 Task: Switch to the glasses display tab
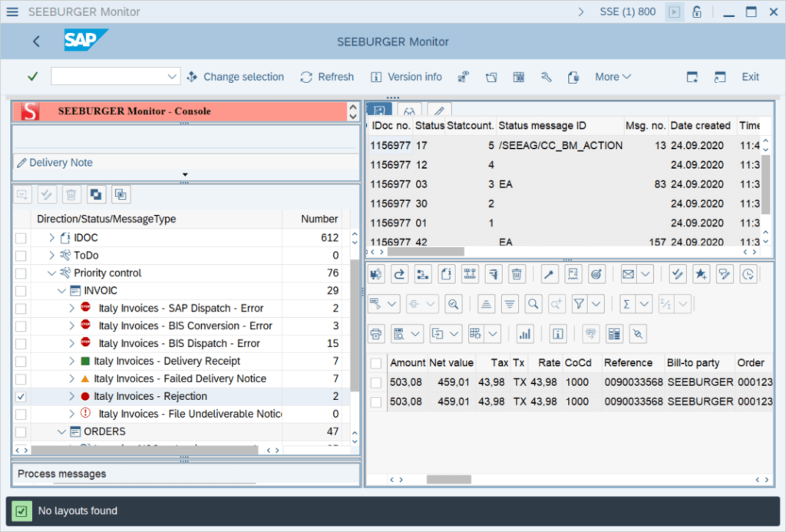click(409, 111)
